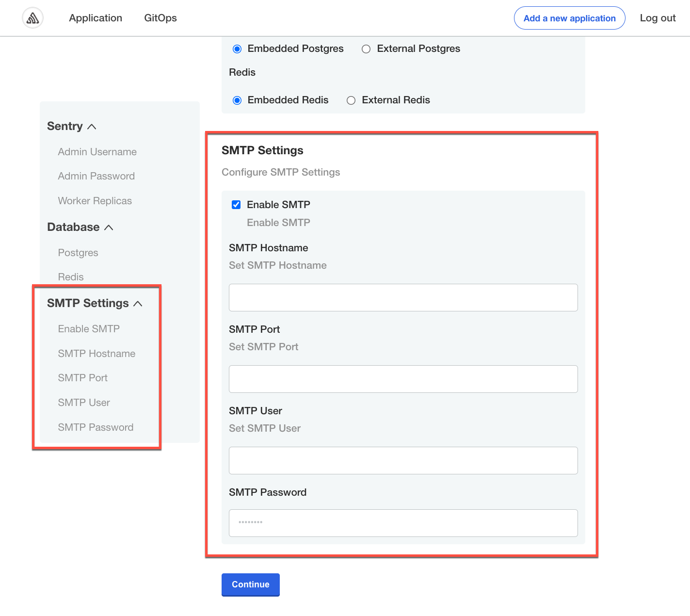Jump to Admin Password via sidebar

(96, 176)
